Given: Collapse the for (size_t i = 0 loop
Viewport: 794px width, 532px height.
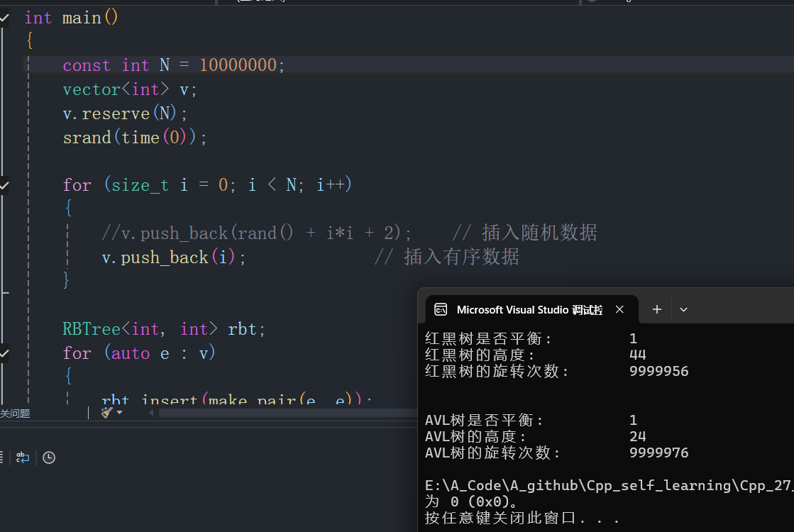Looking at the screenshot, I should (4, 185).
